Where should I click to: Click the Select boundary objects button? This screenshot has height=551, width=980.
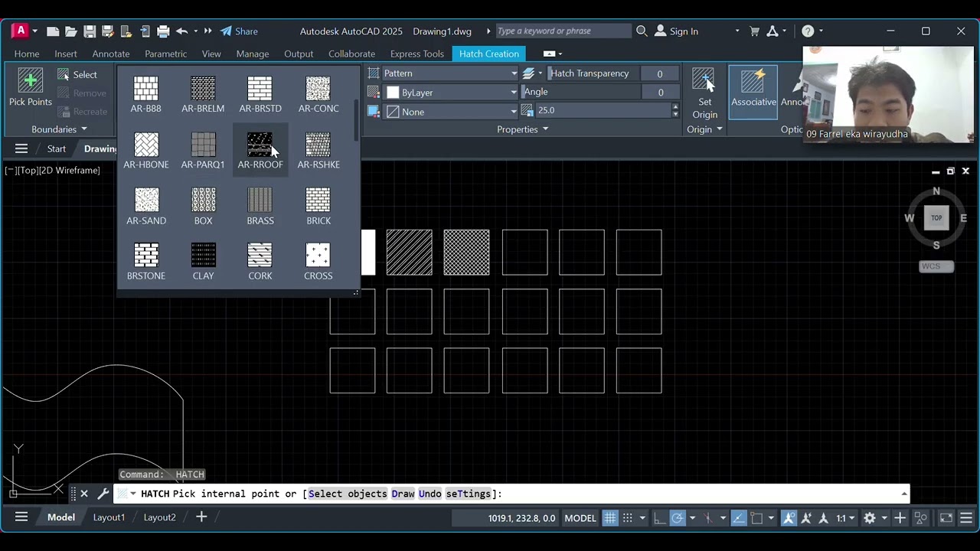(x=77, y=74)
